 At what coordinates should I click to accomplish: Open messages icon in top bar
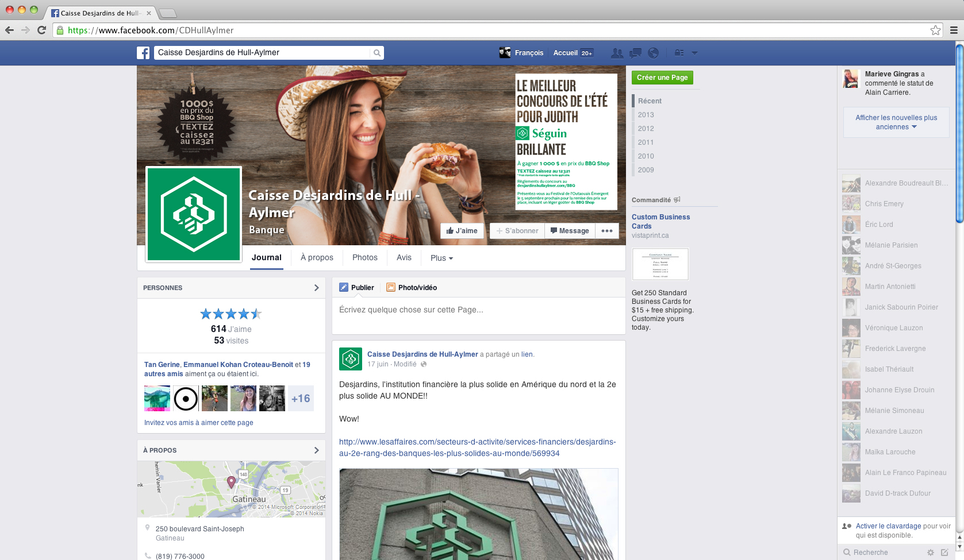(635, 53)
